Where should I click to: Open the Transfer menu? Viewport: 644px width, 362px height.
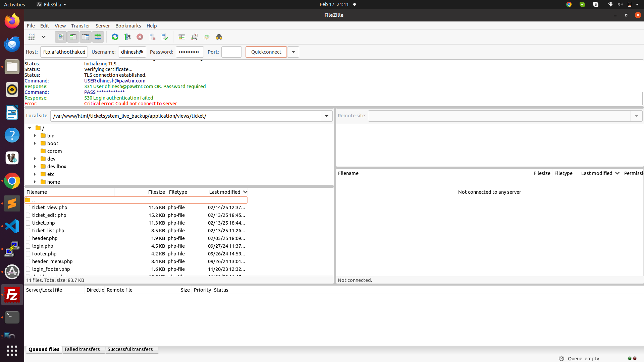[x=80, y=26]
